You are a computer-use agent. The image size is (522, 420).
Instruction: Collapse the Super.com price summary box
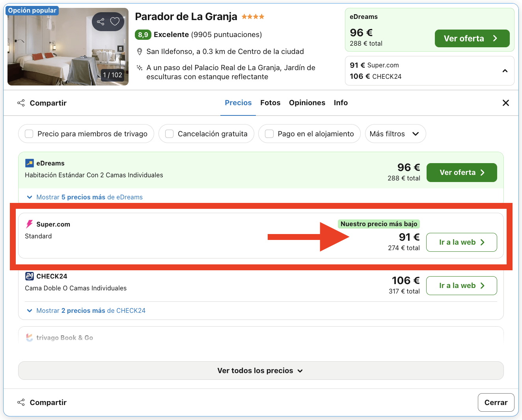point(505,71)
